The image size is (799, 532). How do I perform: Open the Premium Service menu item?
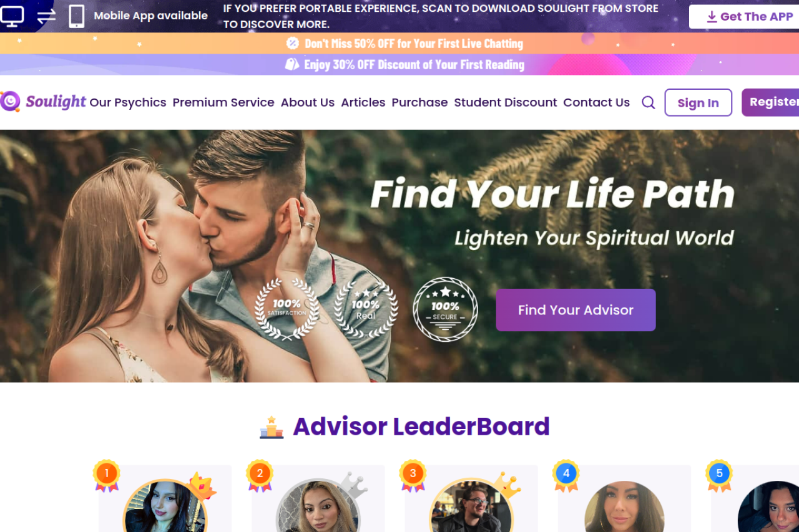click(223, 102)
